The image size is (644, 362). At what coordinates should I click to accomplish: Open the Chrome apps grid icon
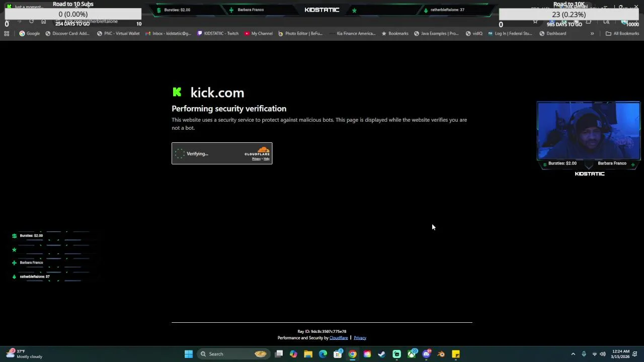point(7,34)
